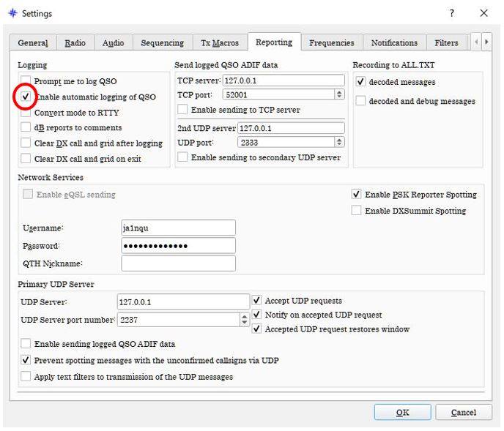Screen dimensions: 504x431
Task: Enable Prompt me to log QSO
Action: click(26, 81)
